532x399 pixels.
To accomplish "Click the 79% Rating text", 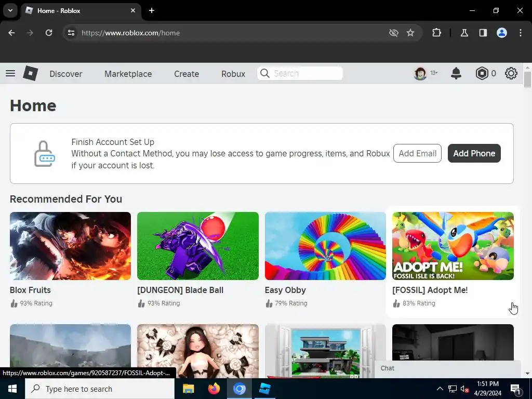I will [x=291, y=303].
